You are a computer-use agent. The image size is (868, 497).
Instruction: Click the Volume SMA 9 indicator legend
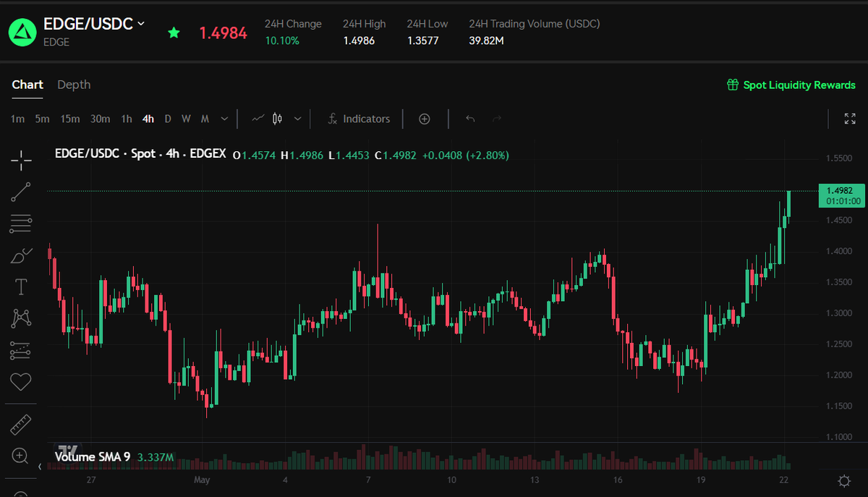(x=114, y=457)
